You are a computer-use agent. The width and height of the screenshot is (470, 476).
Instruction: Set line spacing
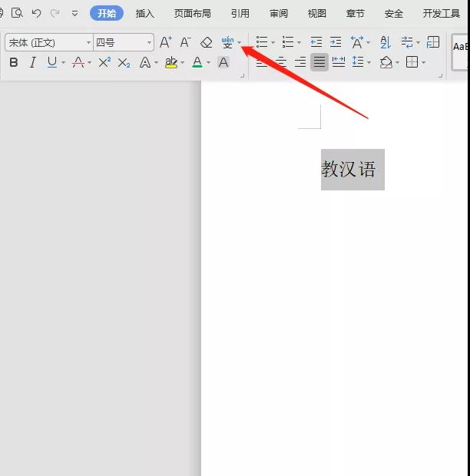pos(358,62)
